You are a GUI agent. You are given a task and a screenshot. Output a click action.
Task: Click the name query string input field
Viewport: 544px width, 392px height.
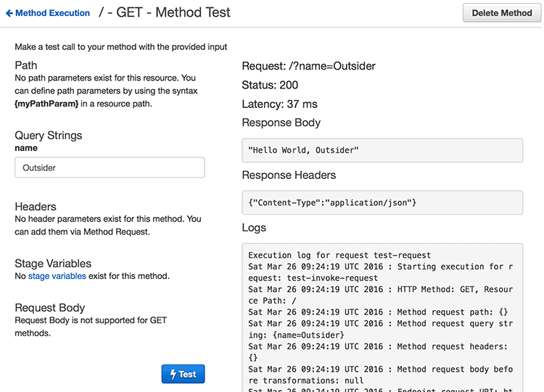pos(110,168)
